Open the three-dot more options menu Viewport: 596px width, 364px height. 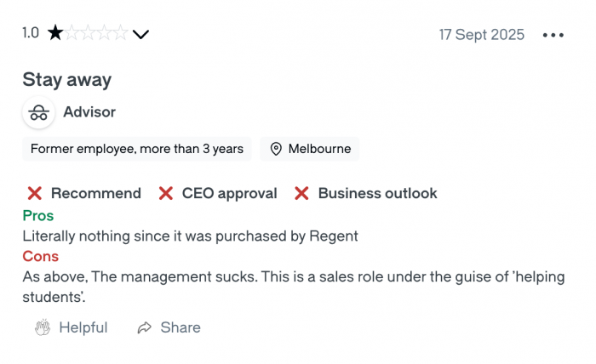pyautogui.click(x=553, y=35)
